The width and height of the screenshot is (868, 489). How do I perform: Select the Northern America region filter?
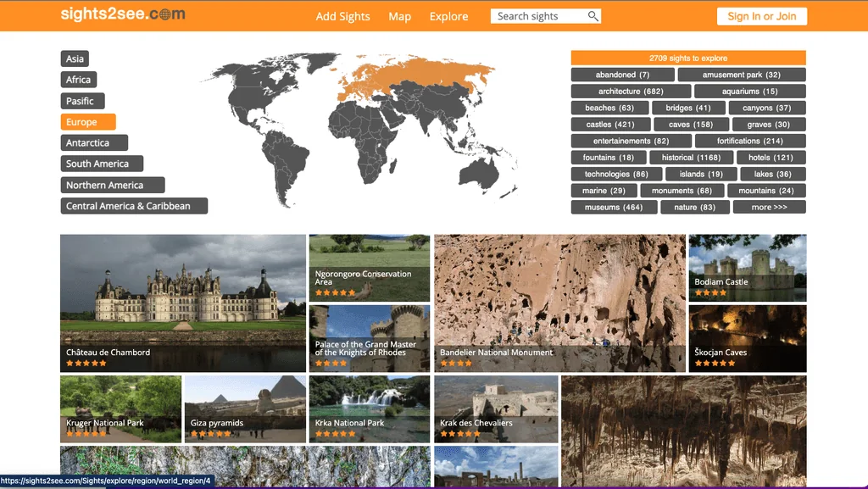pos(113,185)
